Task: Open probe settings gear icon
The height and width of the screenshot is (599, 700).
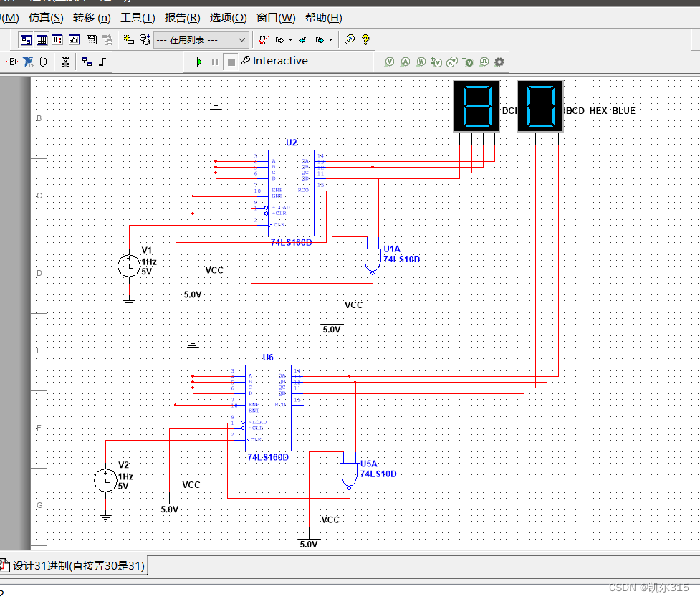Action: click(x=499, y=62)
